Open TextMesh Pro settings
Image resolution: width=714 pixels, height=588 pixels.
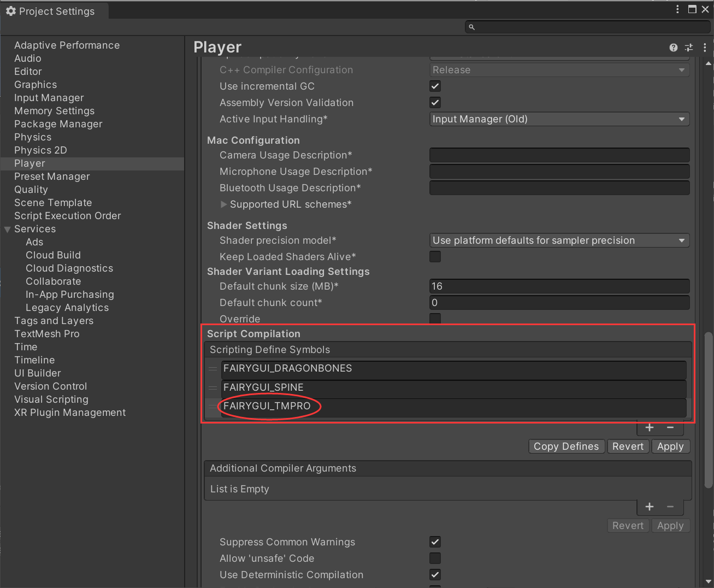47,334
